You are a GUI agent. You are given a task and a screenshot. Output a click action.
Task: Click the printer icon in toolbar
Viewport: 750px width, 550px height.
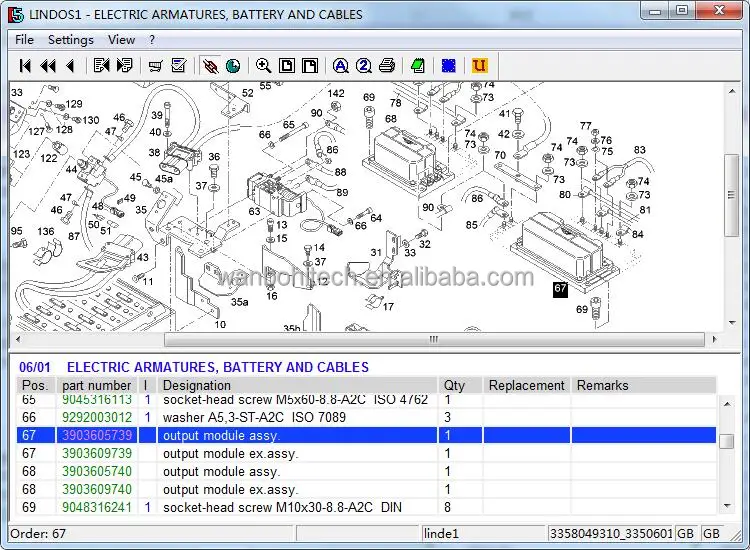pos(387,66)
